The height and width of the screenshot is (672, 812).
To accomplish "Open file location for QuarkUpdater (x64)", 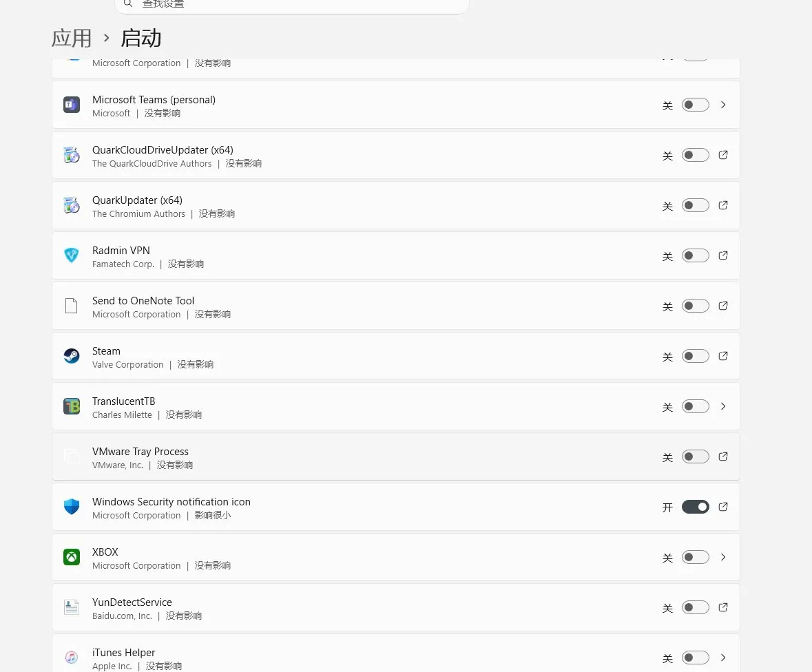I will coord(723,205).
